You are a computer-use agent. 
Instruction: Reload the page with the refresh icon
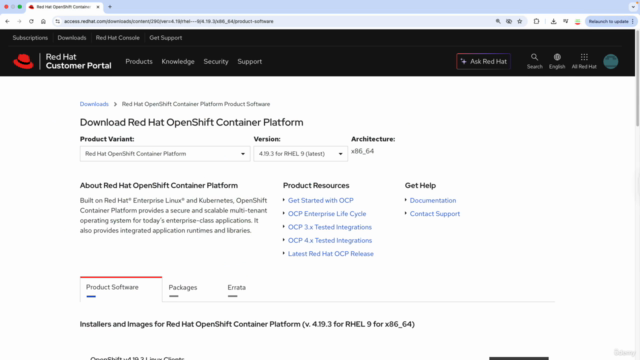pyautogui.click(x=31, y=21)
